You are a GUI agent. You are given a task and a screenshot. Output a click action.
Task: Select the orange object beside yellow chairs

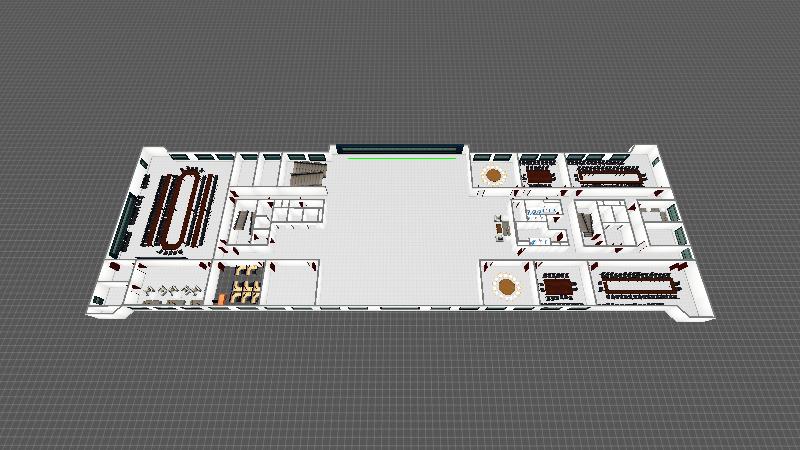(221, 297)
